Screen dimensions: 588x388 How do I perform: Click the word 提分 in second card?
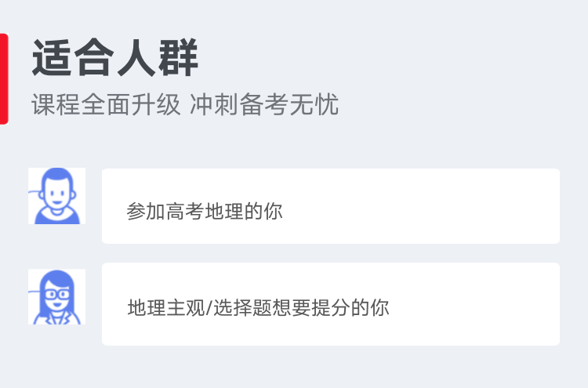click(x=331, y=308)
